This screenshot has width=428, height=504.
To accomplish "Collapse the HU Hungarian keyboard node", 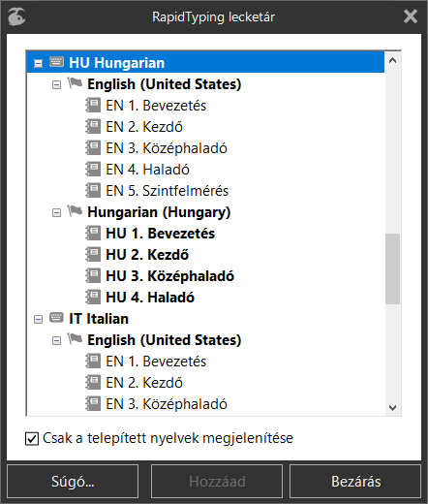I will click(x=38, y=63).
